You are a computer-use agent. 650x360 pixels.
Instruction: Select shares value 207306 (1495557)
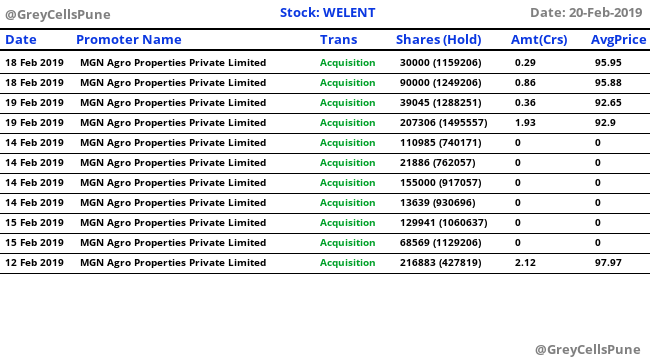pyautogui.click(x=444, y=123)
